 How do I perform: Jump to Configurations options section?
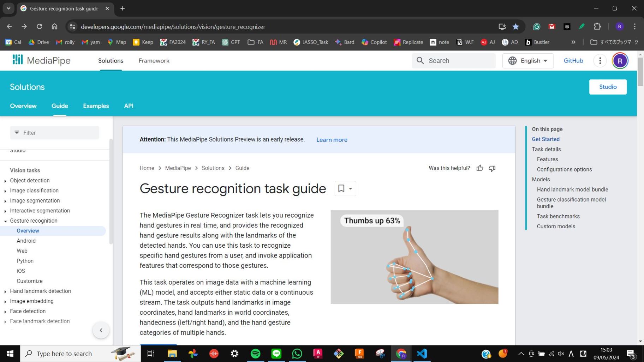(564, 169)
